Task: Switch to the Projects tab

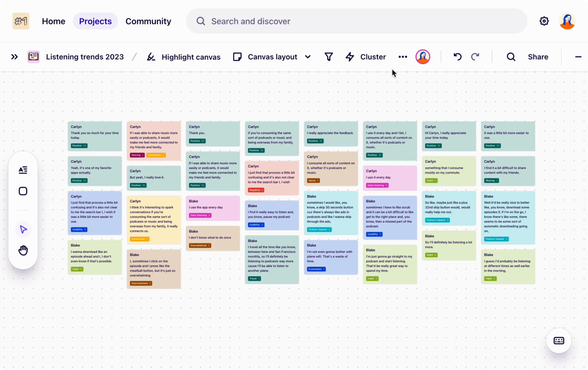Action: tap(95, 21)
